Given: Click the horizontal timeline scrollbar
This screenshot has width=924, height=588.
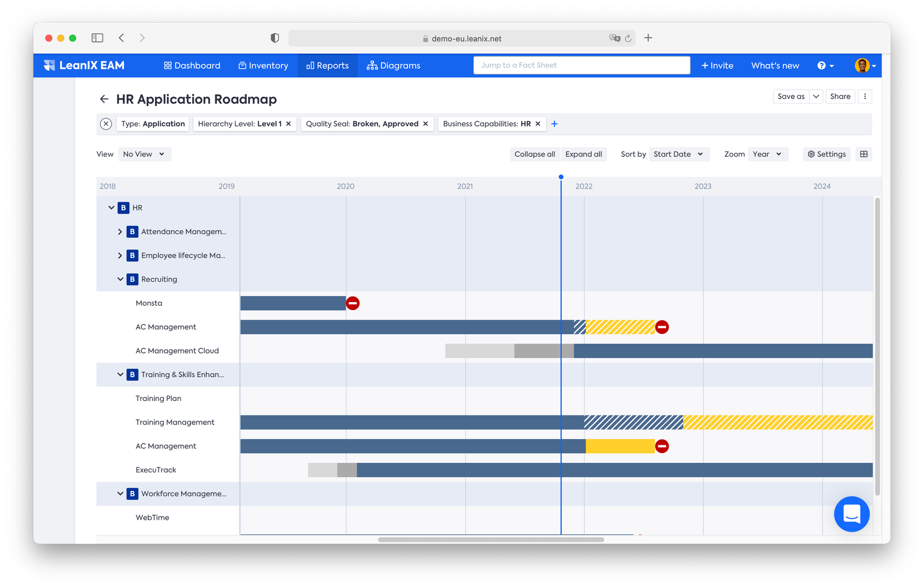Looking at the screenshot, I should coord(491,540).
